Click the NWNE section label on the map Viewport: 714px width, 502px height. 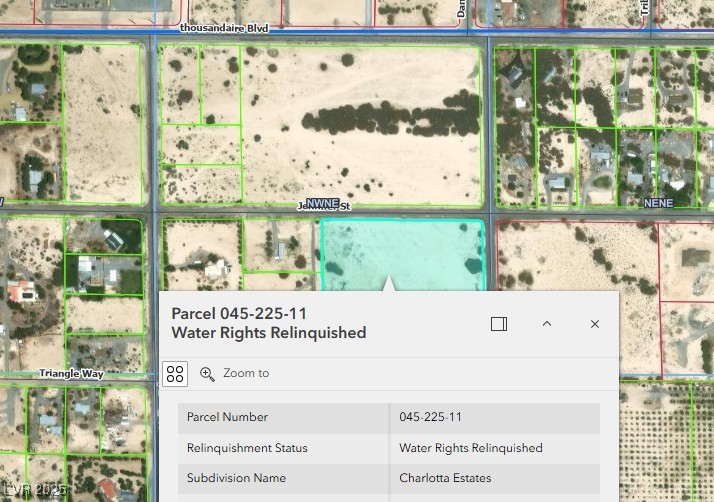pos(322,203)
